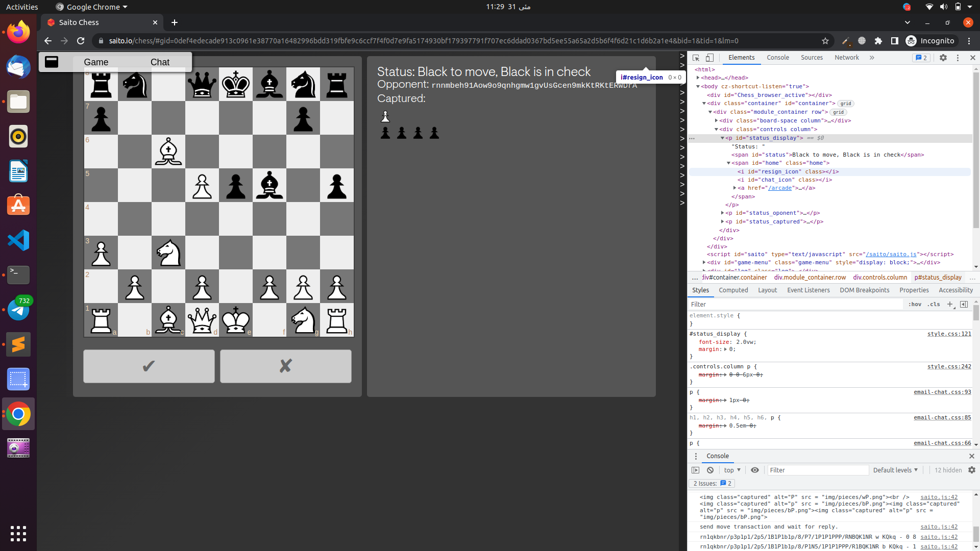Open style.css:121 source link
The image size is (980, 551).
click(x=949, y=334)
